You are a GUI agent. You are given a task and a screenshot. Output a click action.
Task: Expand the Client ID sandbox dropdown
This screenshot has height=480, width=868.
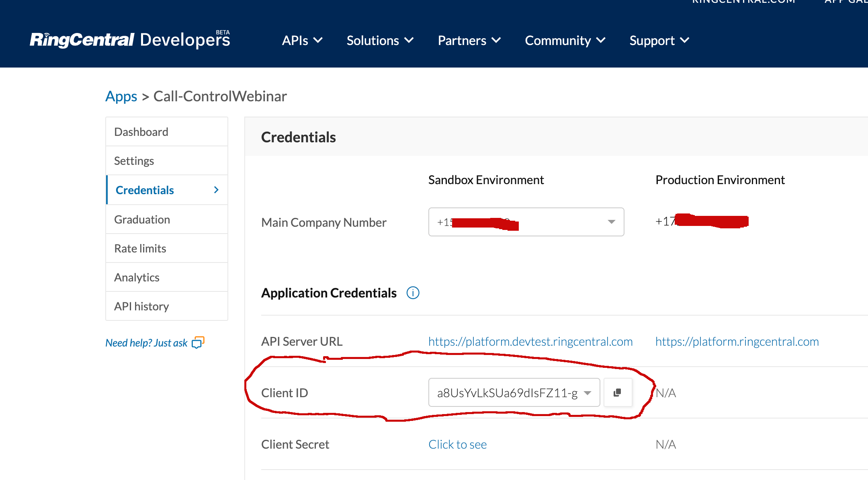589,392
